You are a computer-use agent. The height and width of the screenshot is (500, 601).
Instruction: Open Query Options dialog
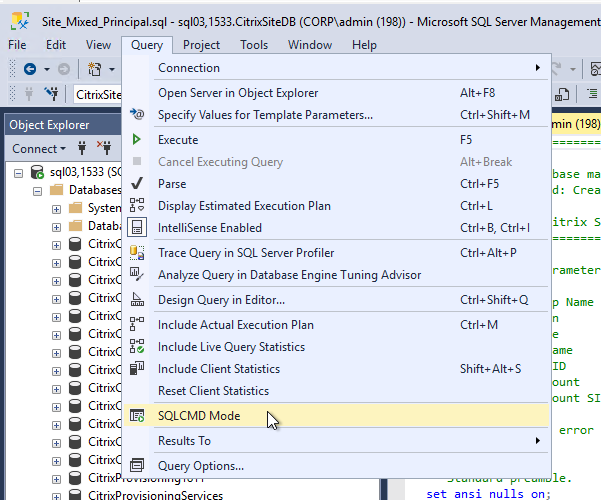(337, 466)
